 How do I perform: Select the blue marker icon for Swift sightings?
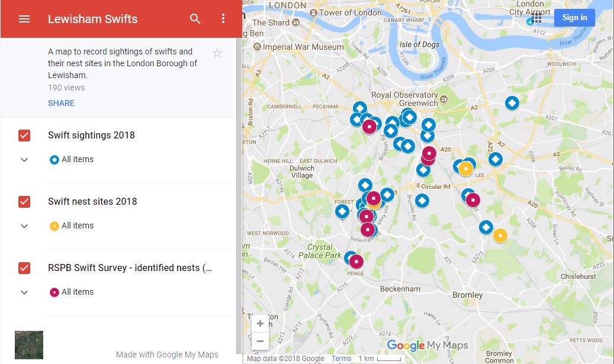coord(54,159)
